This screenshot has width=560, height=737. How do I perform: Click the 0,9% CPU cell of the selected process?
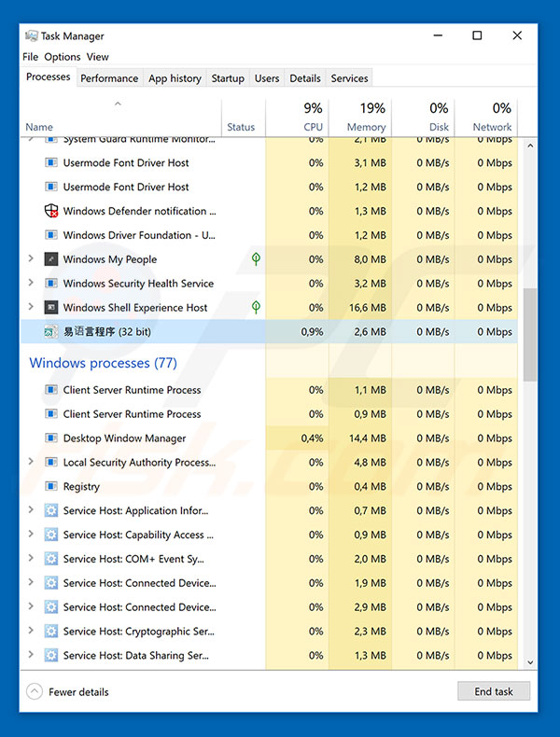click(297, 332)
